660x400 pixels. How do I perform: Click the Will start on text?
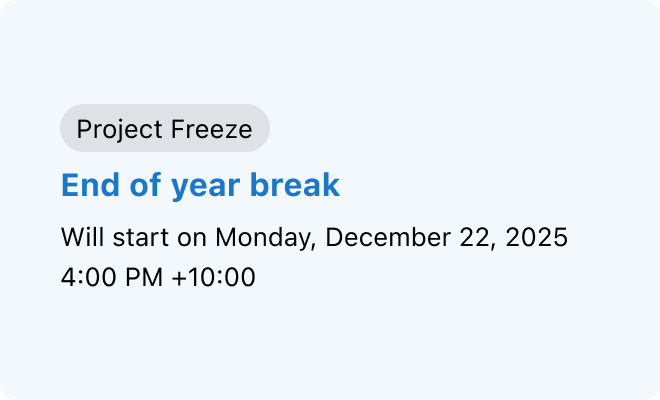click(x=134, y=238)
